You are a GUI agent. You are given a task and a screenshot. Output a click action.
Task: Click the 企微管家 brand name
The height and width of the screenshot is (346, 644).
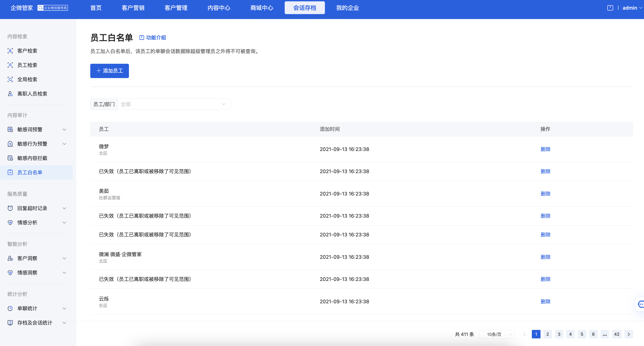22,8
